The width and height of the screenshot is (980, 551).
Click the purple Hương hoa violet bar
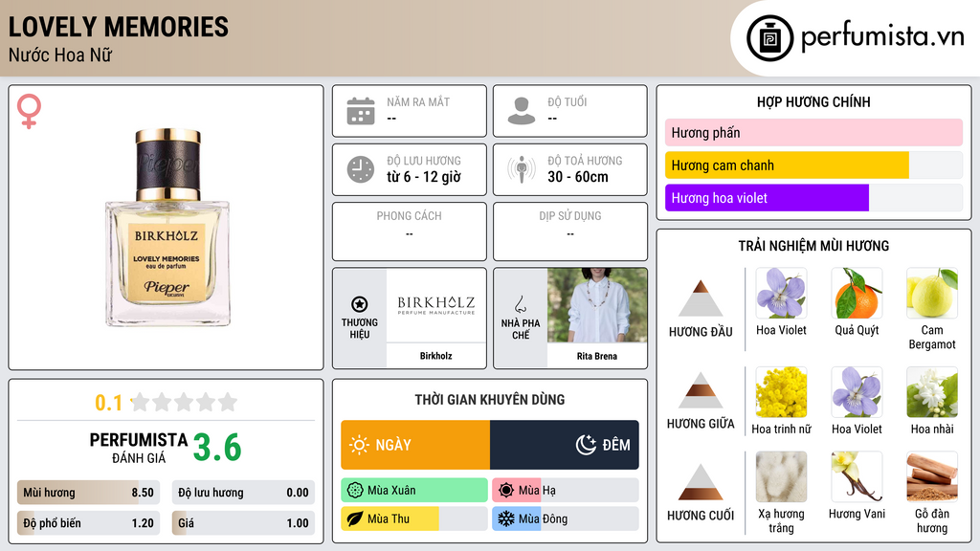(767, 198)
